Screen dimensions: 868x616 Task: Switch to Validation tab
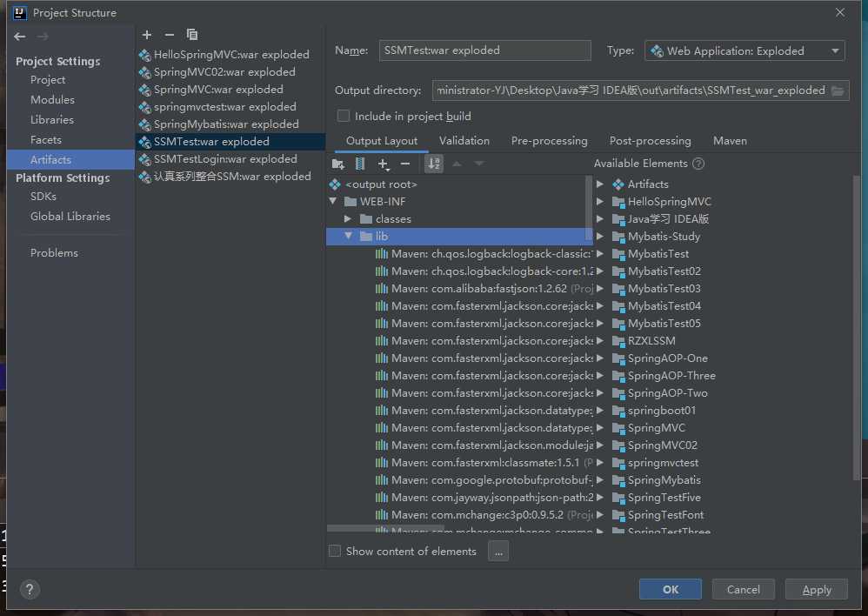464,141
